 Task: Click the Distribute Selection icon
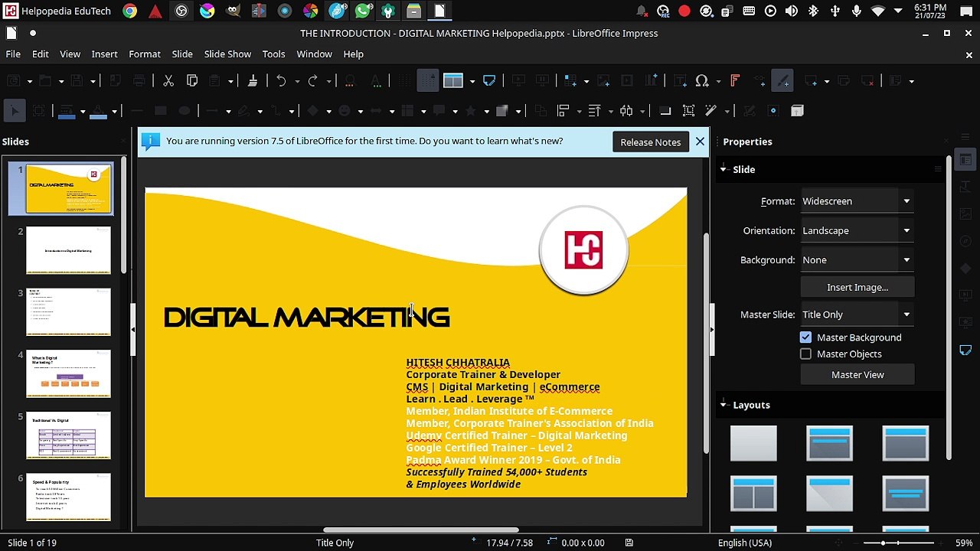point(626,111)
